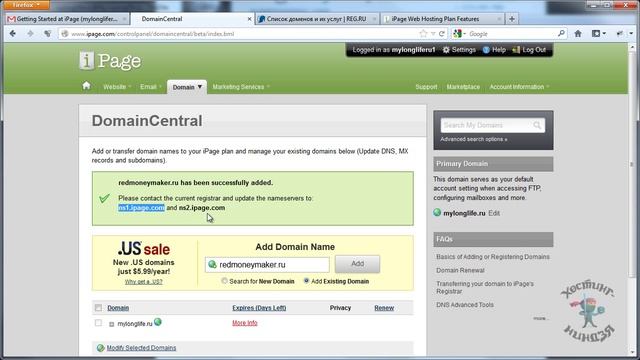640x360 pixels.
Task: Log out of the account
Action: (x=529, y=50)
